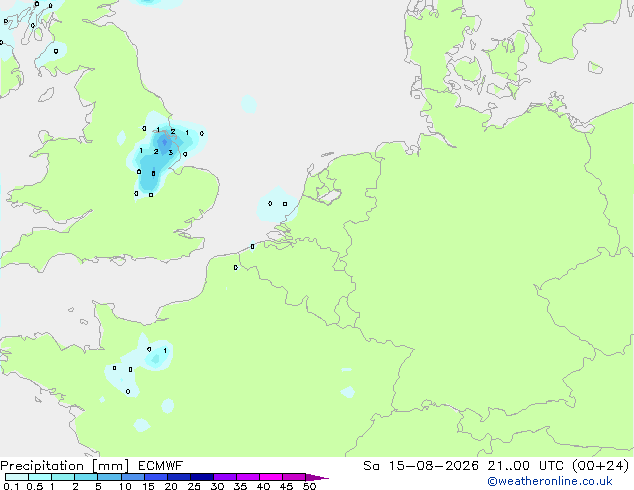
Task: Click the 35–40 mm legend swatch
Action: pyautogui.click(x=247, y=477)
